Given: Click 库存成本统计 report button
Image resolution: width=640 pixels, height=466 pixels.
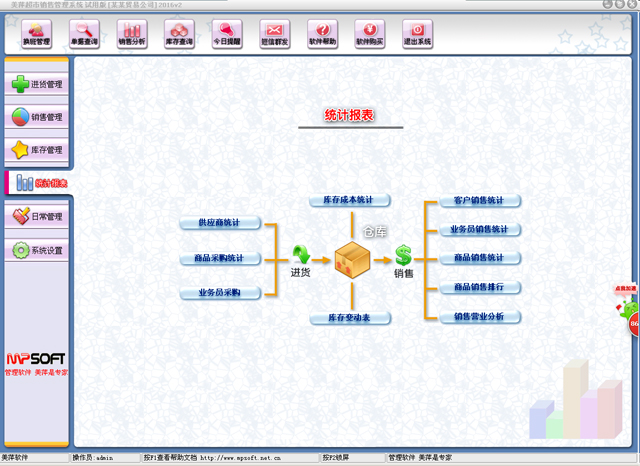Looking at the screenshot, I should pos(349,201).
